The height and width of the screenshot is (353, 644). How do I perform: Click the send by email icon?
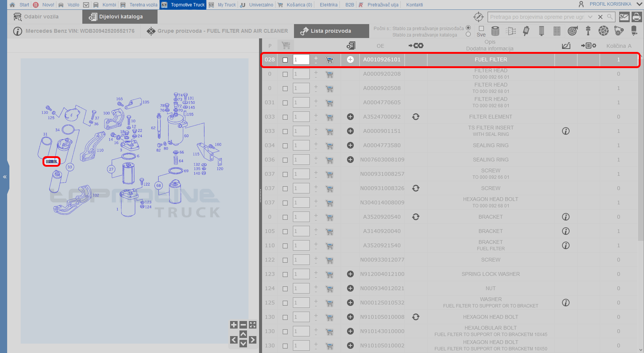click(624, 17)
